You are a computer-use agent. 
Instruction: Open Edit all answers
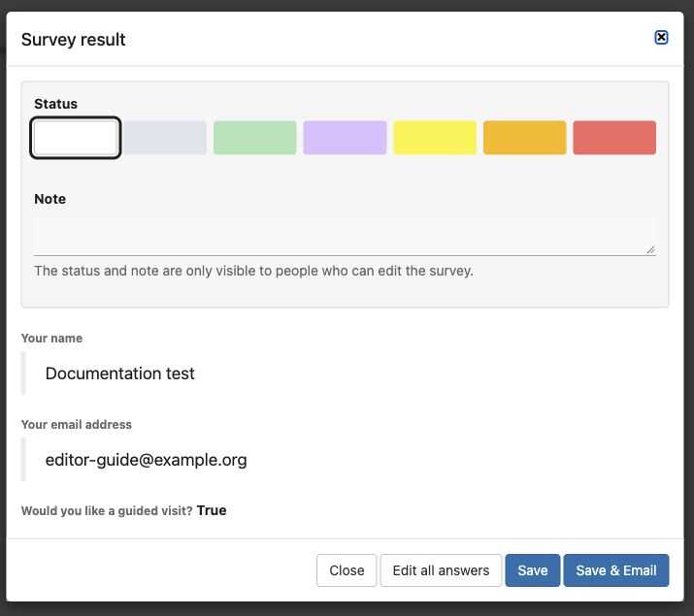[441, 570]
